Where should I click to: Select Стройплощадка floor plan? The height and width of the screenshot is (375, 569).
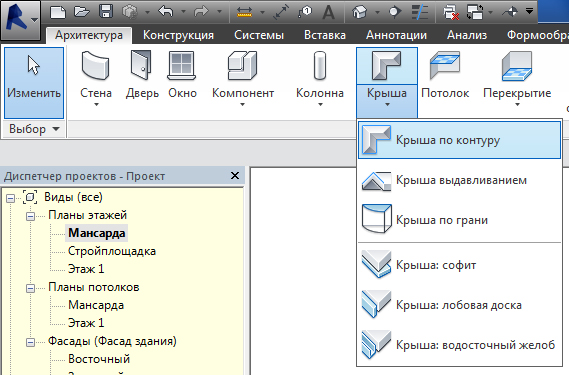[x=112, y=251]
